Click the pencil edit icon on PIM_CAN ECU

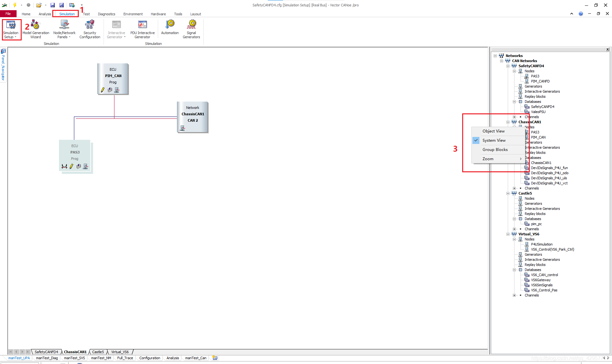(x=103, y=90)
